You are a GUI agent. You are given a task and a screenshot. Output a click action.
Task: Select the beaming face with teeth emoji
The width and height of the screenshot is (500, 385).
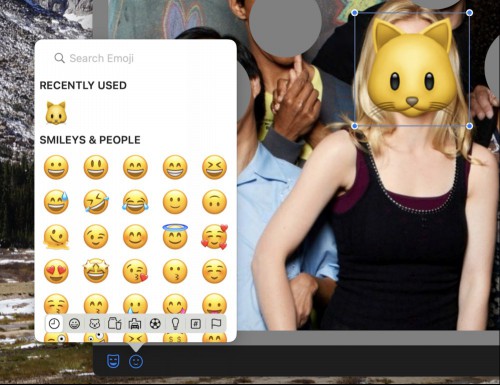pyautogui.click(x=175, y=167)
